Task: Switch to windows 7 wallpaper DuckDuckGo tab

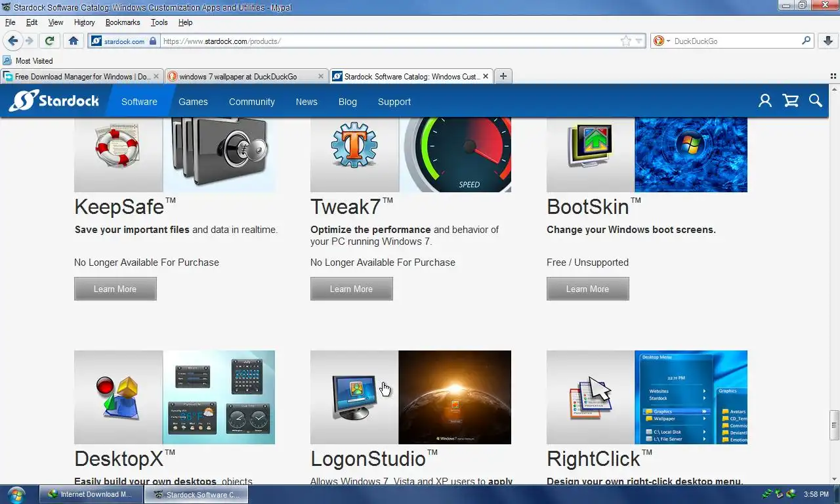Action: [x=245, y=76]
